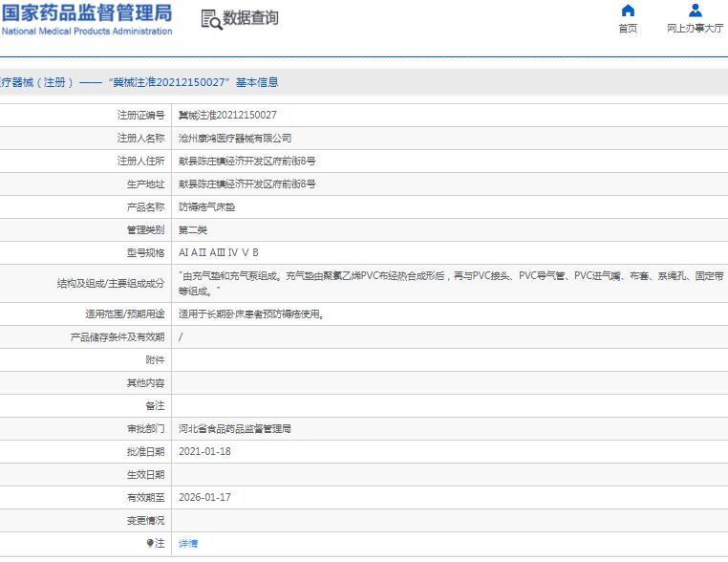728x562 pixels.
Task: Click the English National Medical Products Administration text
Action: [x=86, y=32]
